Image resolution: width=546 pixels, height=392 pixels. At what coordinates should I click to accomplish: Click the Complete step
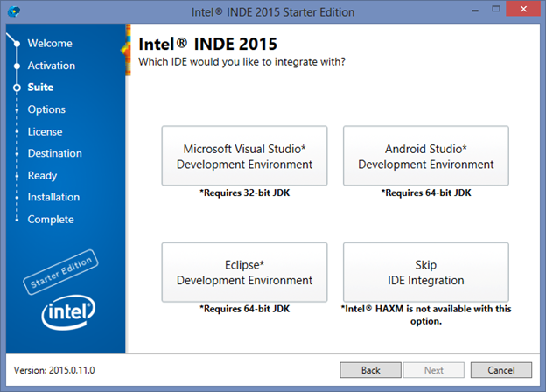point(50,219)
